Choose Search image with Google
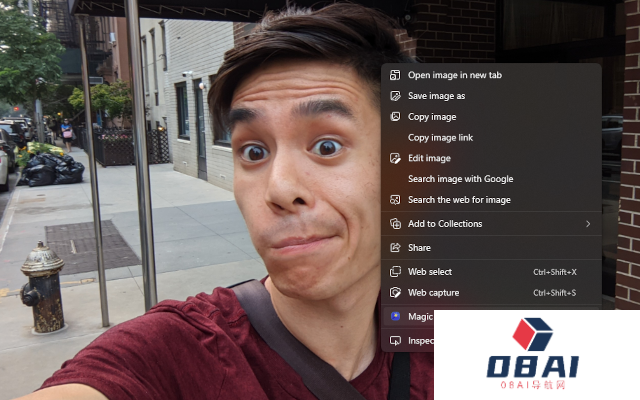 [x=491, y=179]
